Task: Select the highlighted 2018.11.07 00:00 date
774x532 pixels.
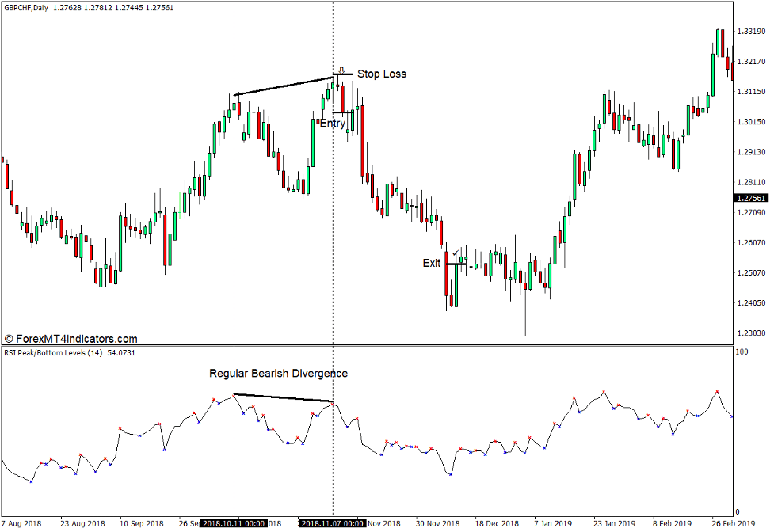Action: tap(332, 522)
